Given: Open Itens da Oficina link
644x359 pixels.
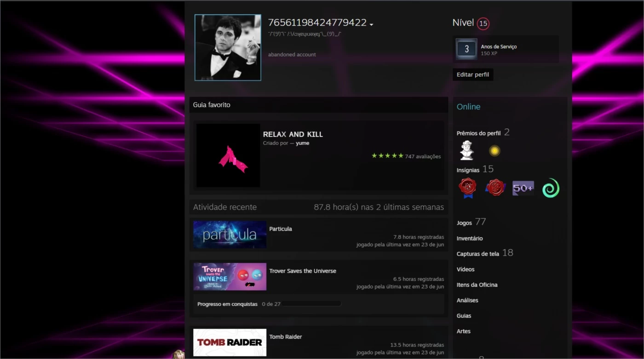Looking at the screenshot, I should [477, 285].
